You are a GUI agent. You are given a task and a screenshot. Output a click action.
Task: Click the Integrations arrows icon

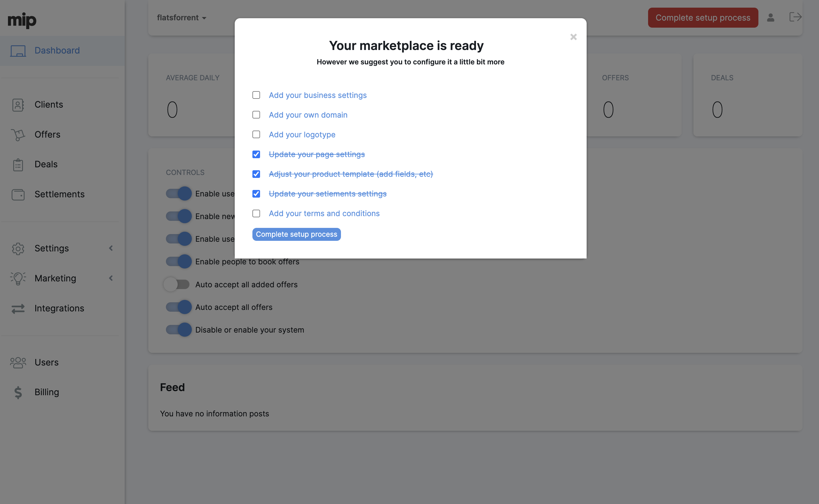18,308
